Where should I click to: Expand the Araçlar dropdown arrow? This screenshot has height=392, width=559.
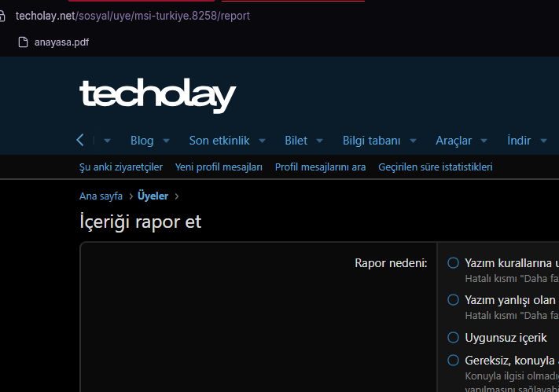484,141
